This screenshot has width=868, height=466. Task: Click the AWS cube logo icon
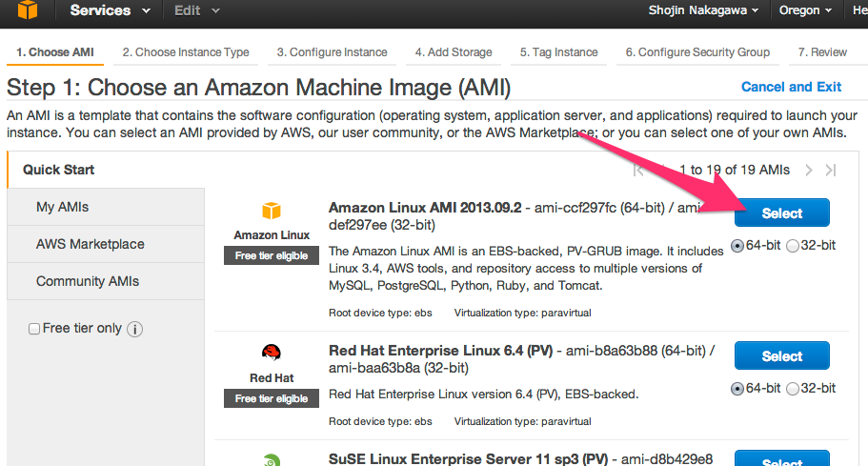tap(27, 10)
